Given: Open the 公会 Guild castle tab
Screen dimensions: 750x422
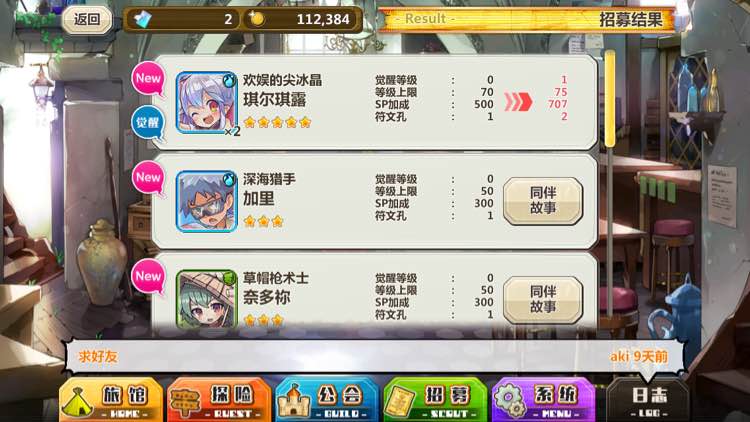Looking at the screenshot, I should (x=327, y=400).
